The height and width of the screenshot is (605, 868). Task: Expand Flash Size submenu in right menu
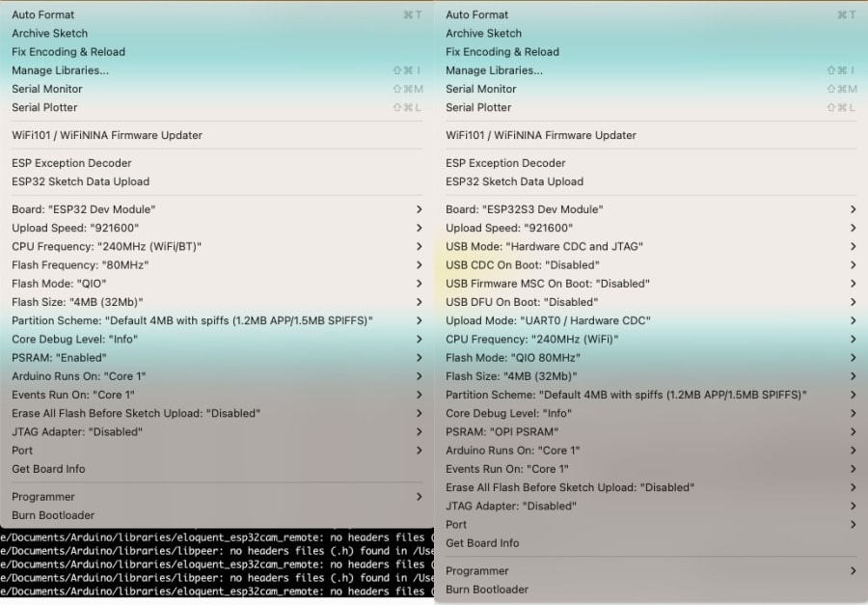(651, 376)
